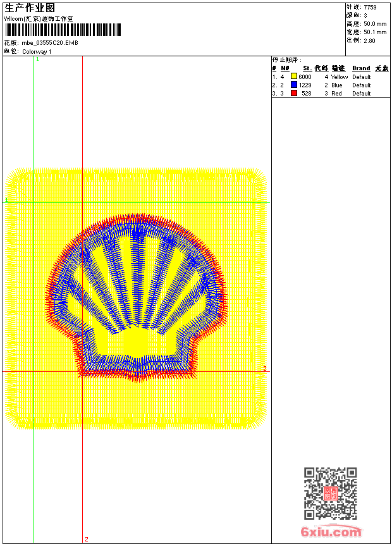392x544 pixels.
Task: Click red marker 2 on horizontal guide
Action: pyautogui.click(x=265, y=368)
